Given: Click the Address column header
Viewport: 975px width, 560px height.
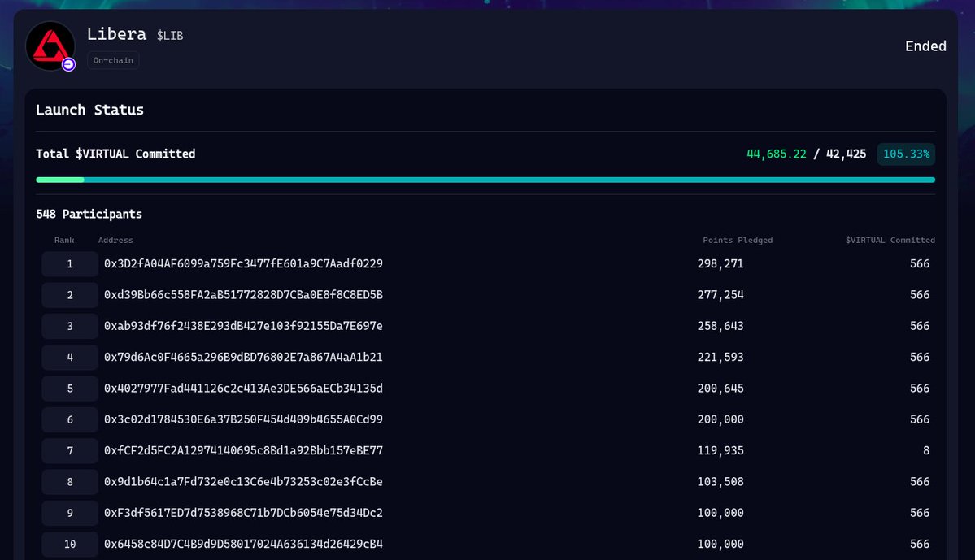Looking at the screenshot, I should [115, 240].
